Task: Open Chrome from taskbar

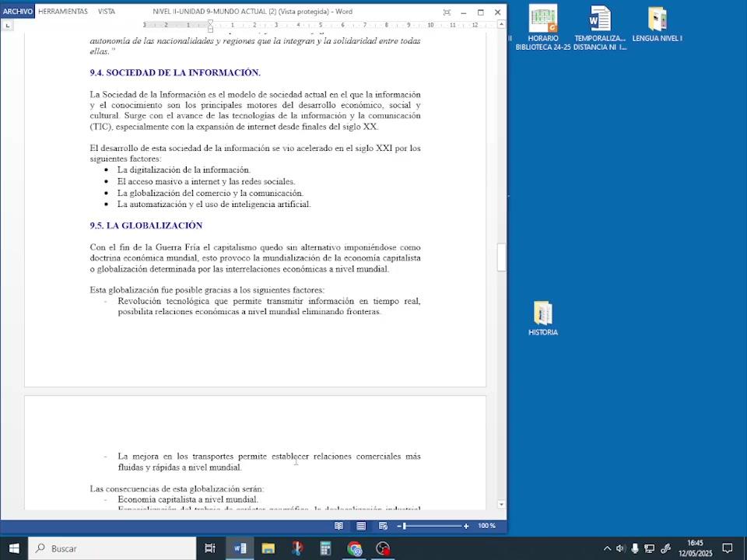Action: tap(355, 548)
